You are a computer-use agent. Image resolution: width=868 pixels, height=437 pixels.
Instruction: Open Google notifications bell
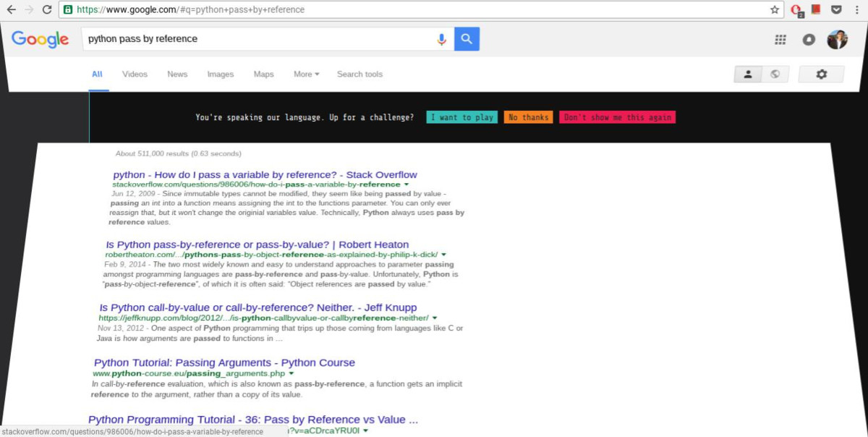[x=809, y=40]
